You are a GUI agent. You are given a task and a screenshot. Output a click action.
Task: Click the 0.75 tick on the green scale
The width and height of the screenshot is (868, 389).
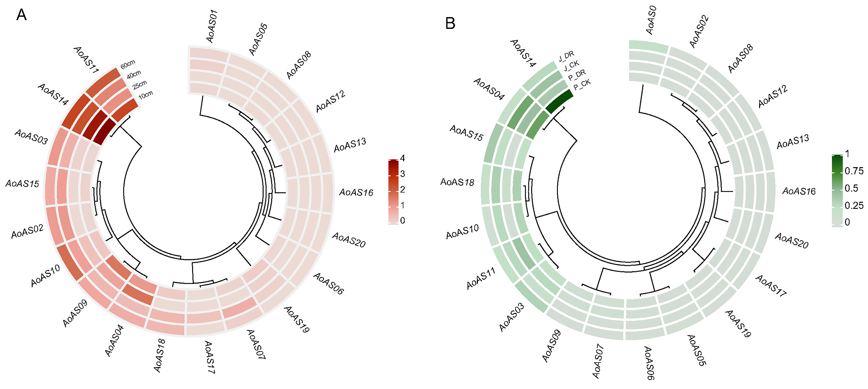click(854, 171)
